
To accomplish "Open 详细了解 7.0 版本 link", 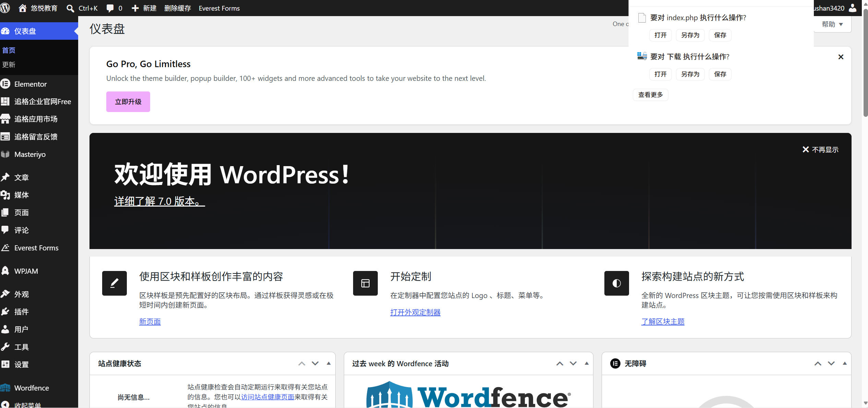I will [159, 201].
